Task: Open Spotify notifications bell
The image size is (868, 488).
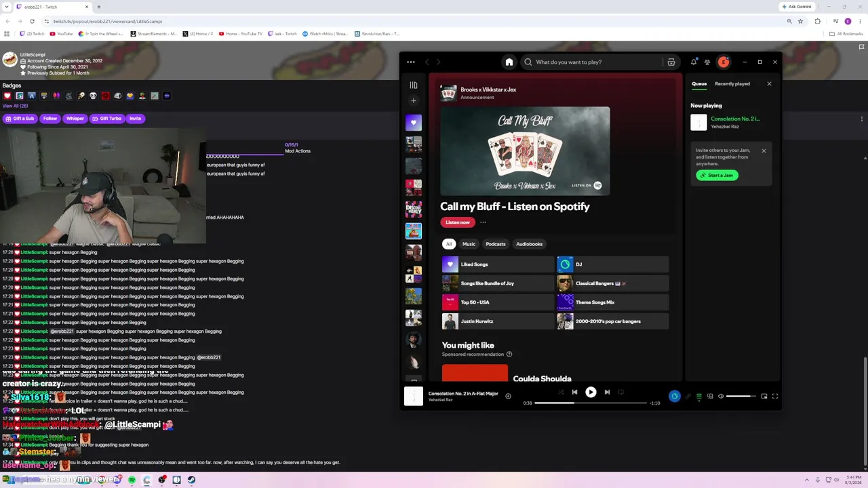Action: (x=694, y=62)
